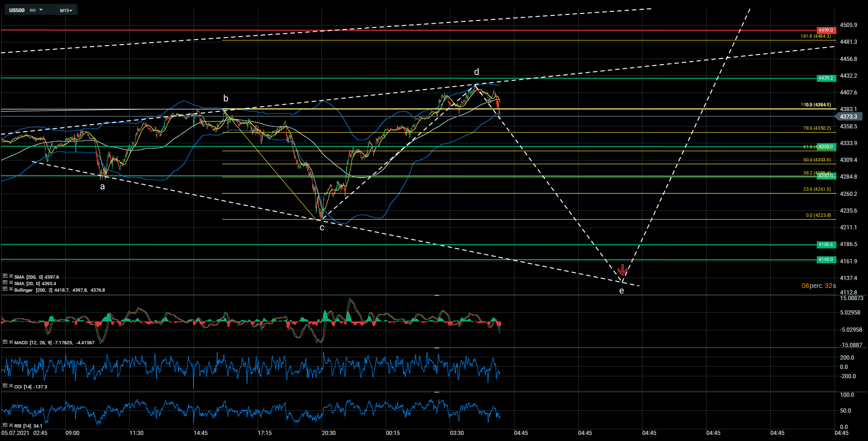
Task: Remove the MACD indicator panel
Action: (11, 342)
